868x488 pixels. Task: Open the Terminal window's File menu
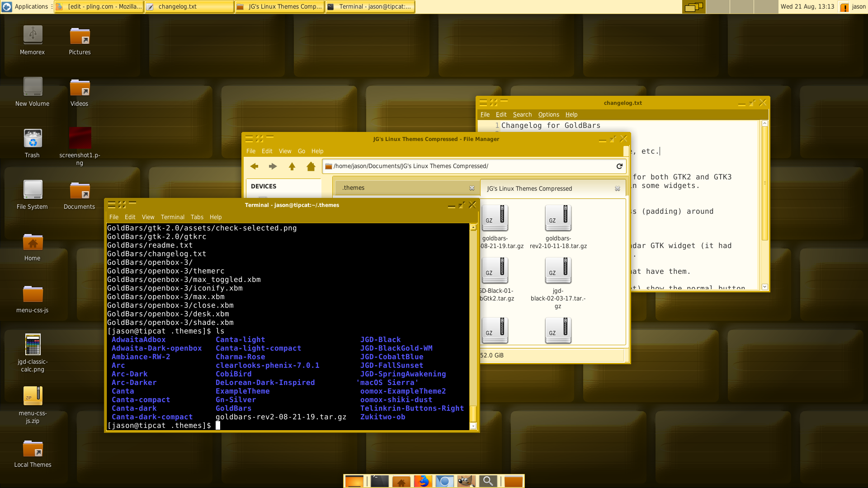tap(113, 217)
